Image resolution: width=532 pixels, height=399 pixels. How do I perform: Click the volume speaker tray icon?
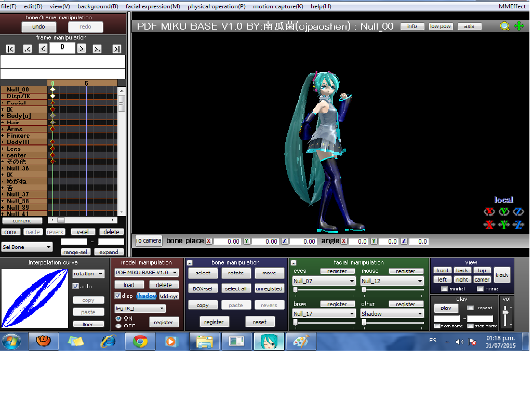[459, 342]
